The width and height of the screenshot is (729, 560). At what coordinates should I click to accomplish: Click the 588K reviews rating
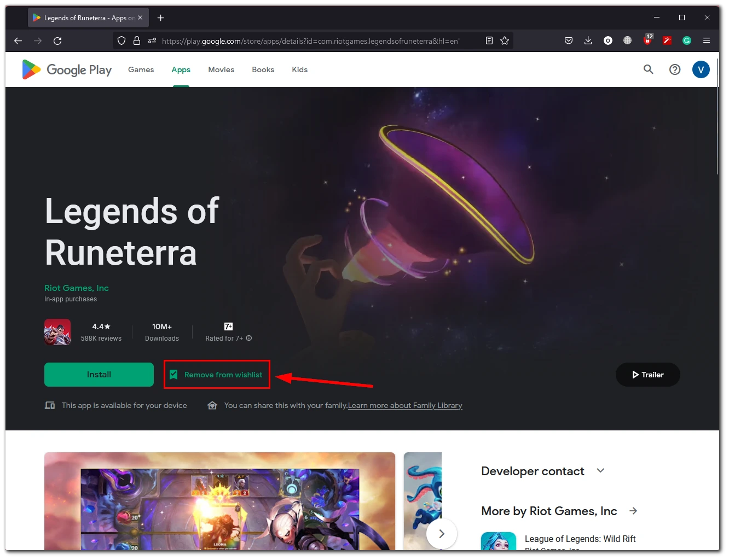coord(101,332)
